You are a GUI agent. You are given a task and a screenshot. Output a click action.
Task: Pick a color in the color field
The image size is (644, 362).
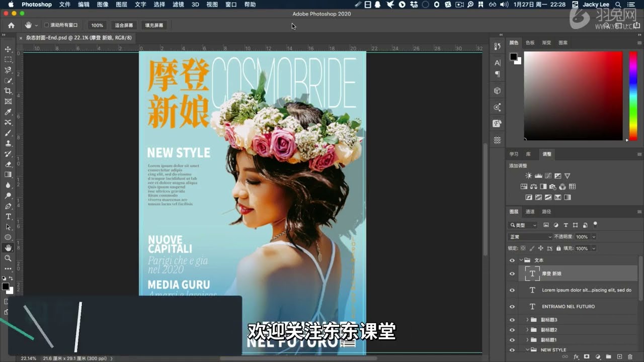(x=573, y=96)
